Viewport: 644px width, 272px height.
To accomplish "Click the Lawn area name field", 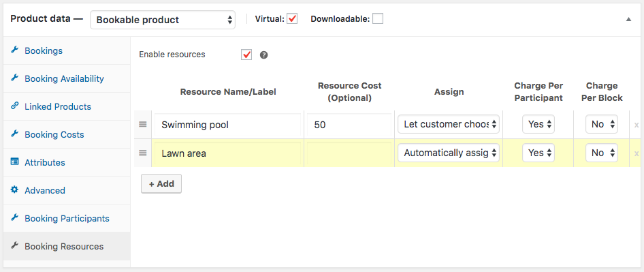I will coord(227,153).
